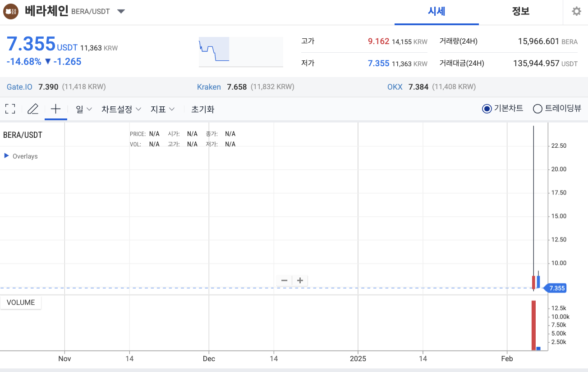Select the 기본차트 radio button
Viewport: 588px width, 372px height.
click(x=487, y=109)
